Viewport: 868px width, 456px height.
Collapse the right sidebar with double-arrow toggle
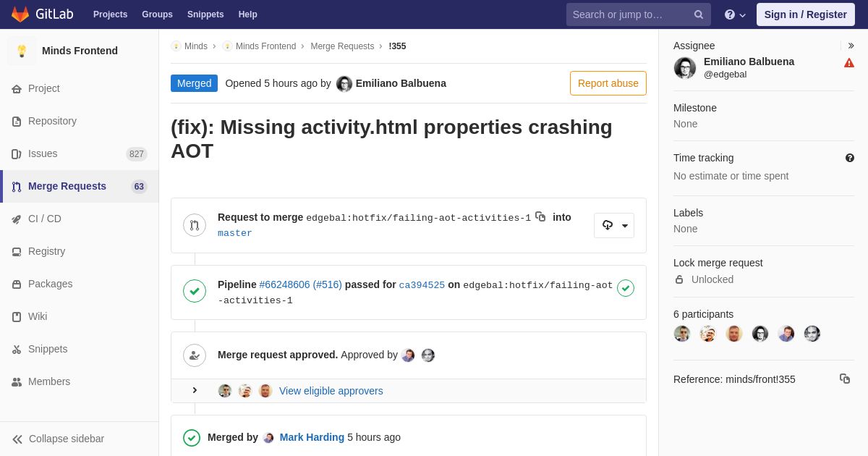(x=851, y=46)
